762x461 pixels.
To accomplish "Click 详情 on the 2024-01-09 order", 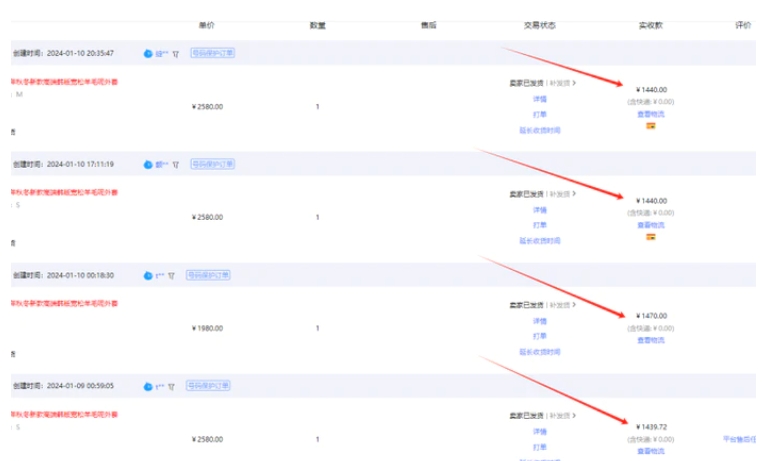I will (x=539, y=431).
